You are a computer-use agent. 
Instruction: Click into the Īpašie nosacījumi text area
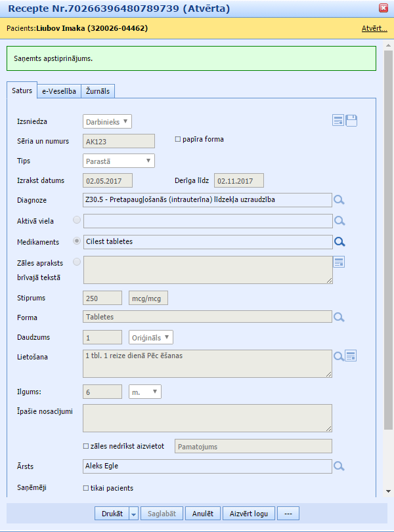pyautogui.click(x=207, y=418)
